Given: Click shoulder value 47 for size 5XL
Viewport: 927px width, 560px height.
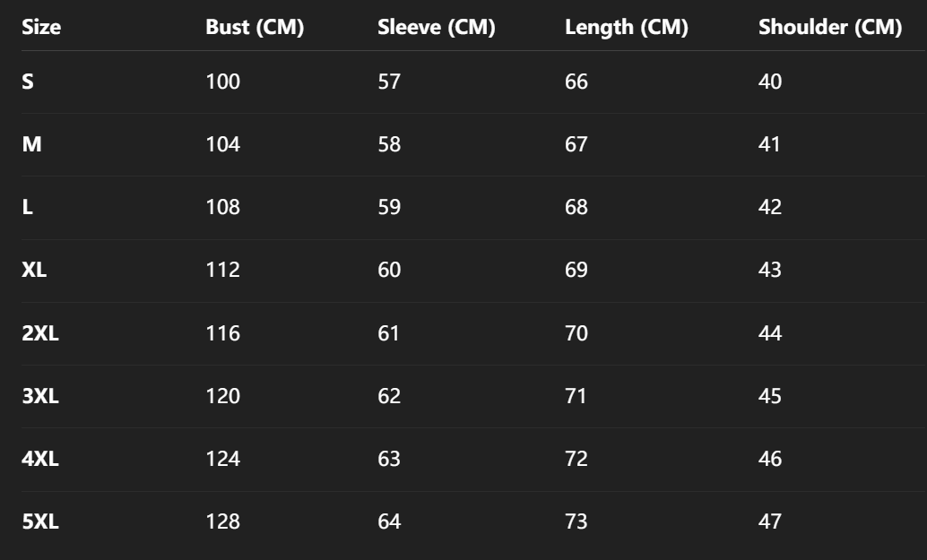Looking at the screenshot, I should point(770,521).
